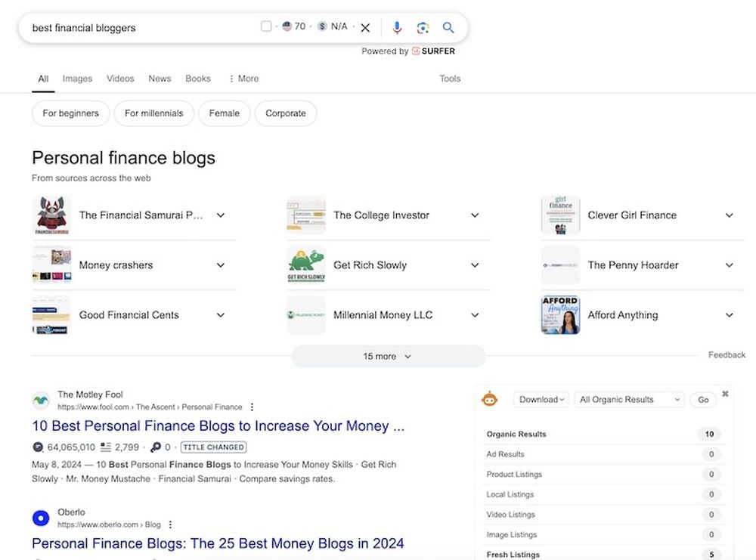Click the Clever Girl Finance thumbnail
Image resolution: width=756 pixels, height=560 pixels.
coord(561,215)
